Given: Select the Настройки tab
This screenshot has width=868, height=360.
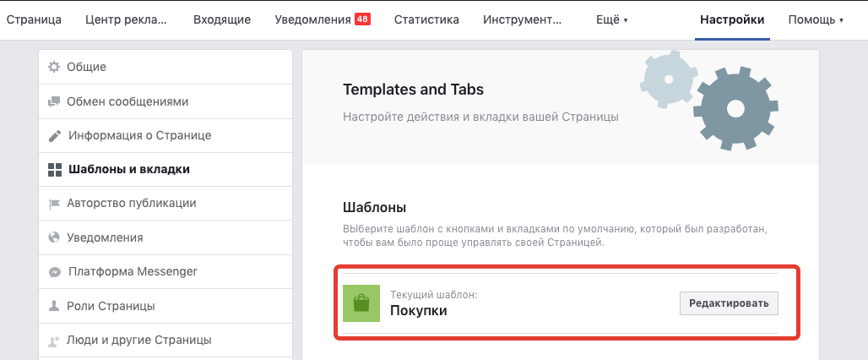Looking at the screenshot, I should tap(732, 20).
